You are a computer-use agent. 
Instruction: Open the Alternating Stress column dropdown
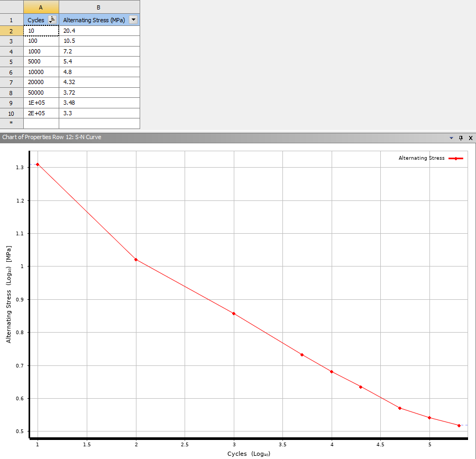(133, 20)
